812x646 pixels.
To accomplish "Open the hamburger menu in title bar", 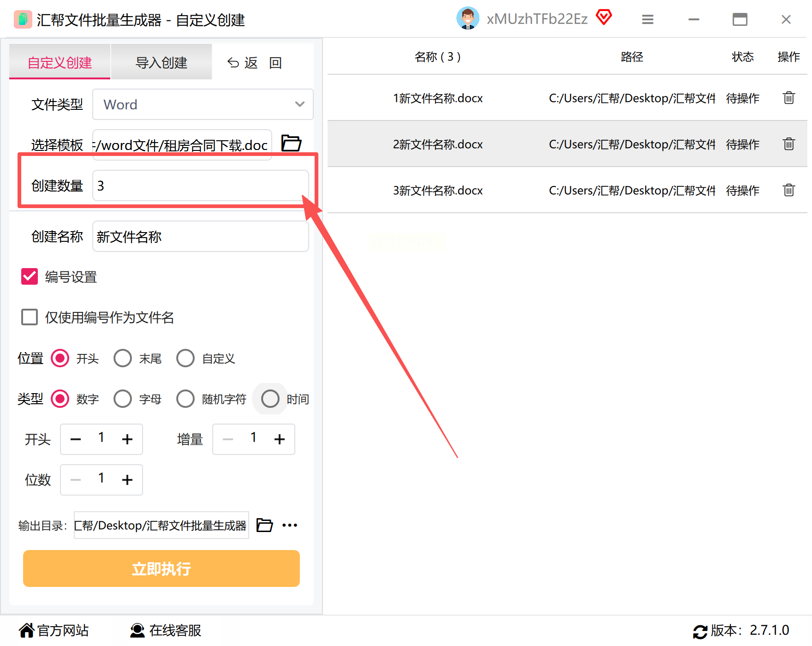I will [648, 19].
